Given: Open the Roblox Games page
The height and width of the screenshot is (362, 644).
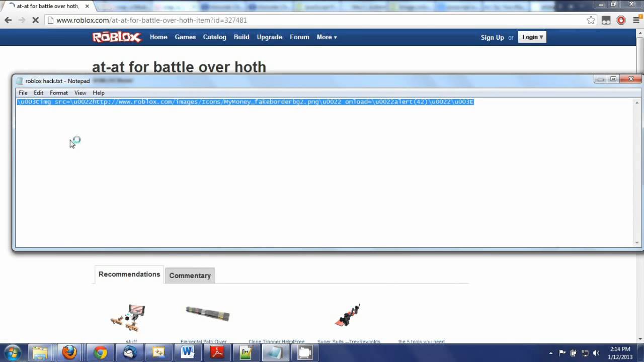Looking at the screenshot, I should (x=185, y=37).
